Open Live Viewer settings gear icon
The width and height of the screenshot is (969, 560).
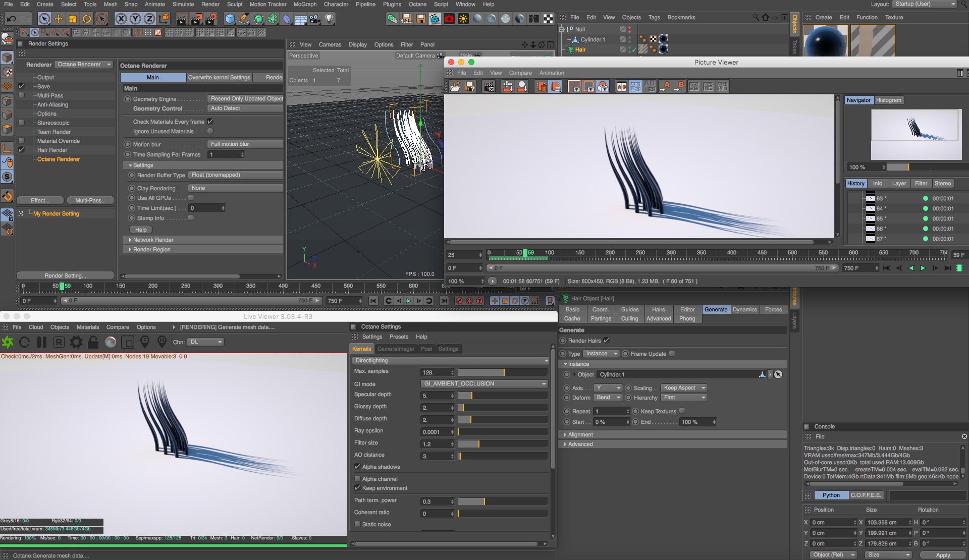coord(76,342)
